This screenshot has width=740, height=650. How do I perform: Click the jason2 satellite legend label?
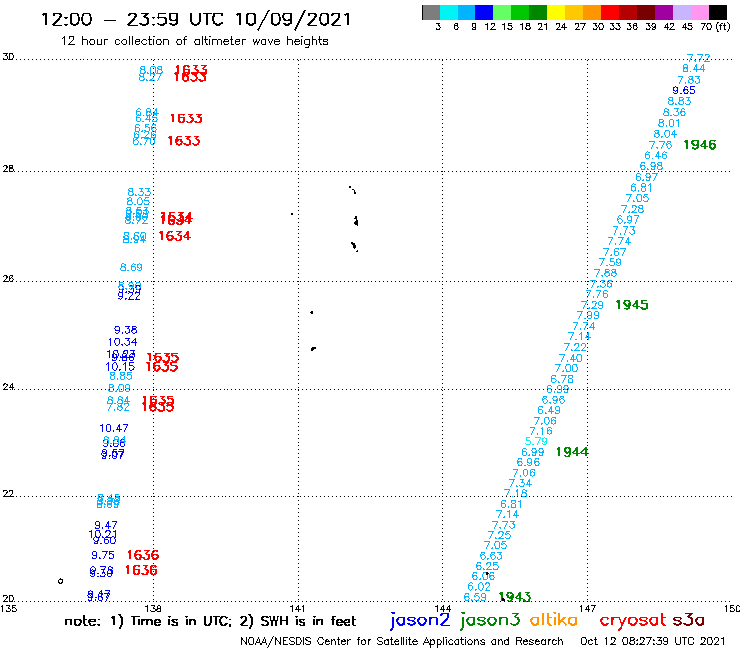coord(420,620)
